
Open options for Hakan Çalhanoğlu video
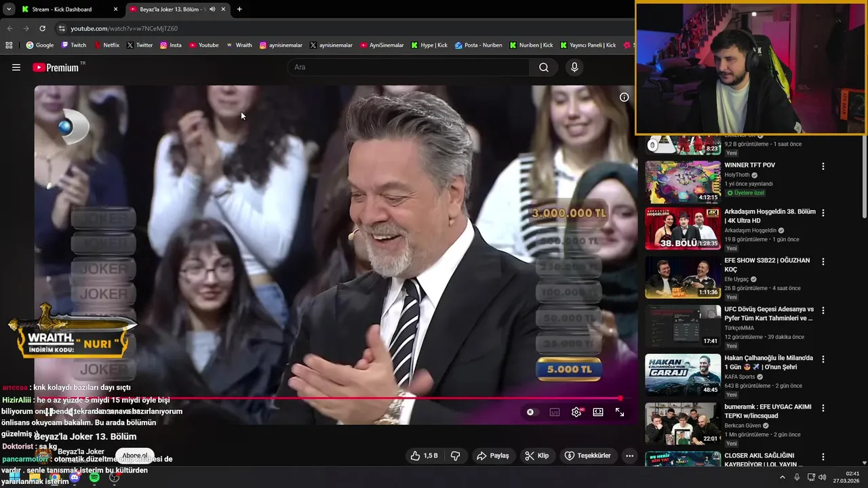[x=823, y=359]
